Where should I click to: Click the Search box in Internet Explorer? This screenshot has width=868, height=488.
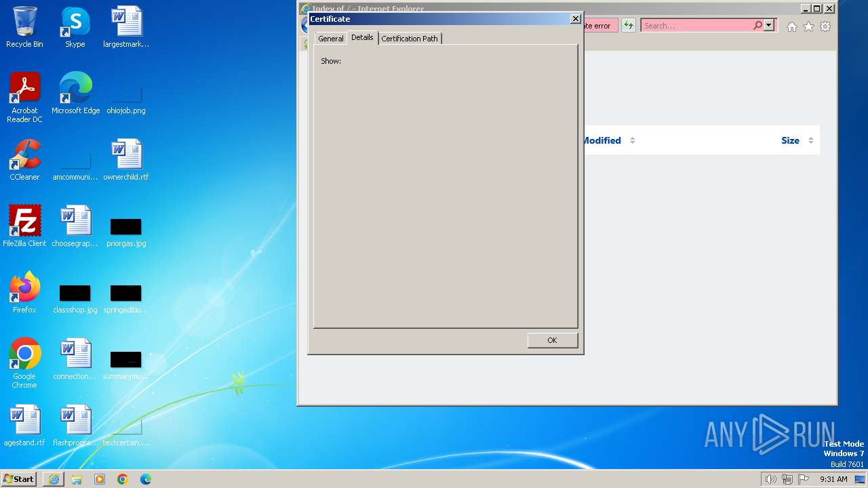tap(696, 26)
